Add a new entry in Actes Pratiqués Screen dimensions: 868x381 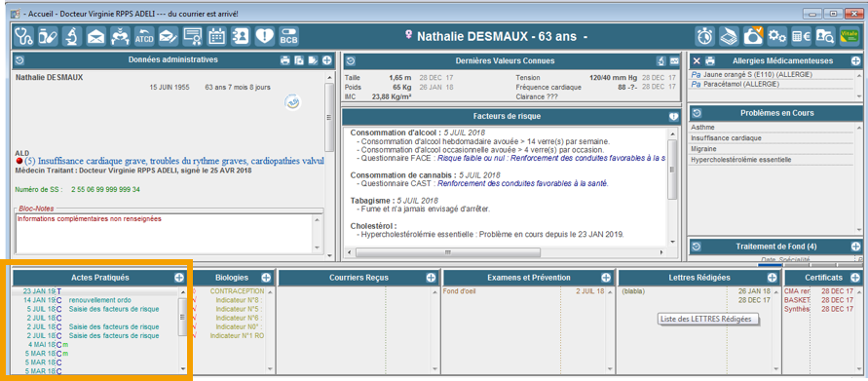click(x=179, y=278)
